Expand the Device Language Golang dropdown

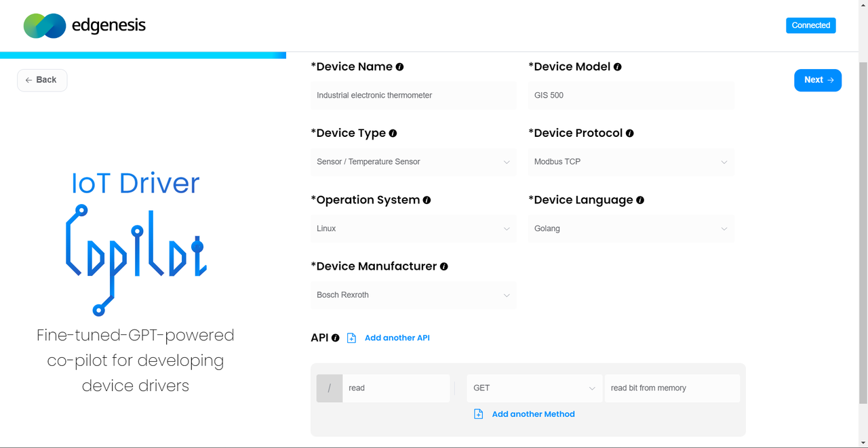pos(631,228)
